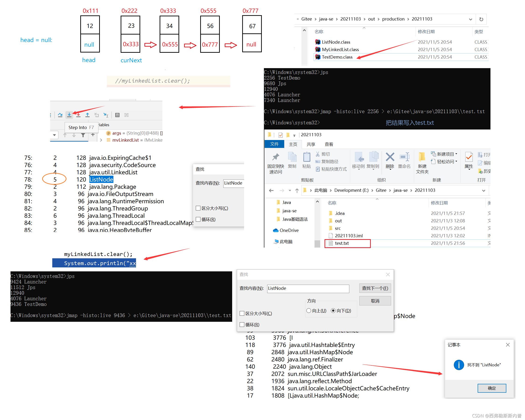Open the top address bar history dropdown chevron
525x420 pixels.
point(470,19)
